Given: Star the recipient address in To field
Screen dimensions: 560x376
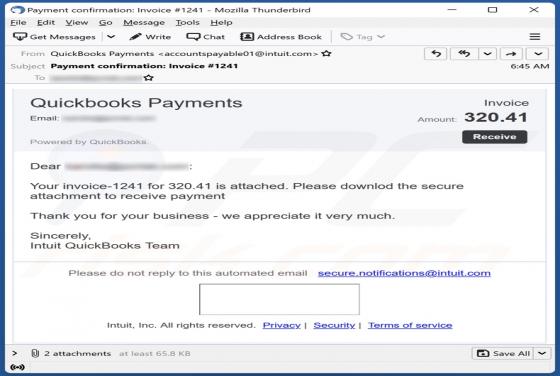Looking at the screenshot, I should (149, 77).
